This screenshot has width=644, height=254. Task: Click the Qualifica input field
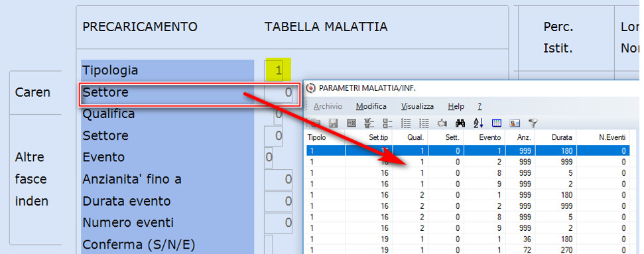point(279,114)
